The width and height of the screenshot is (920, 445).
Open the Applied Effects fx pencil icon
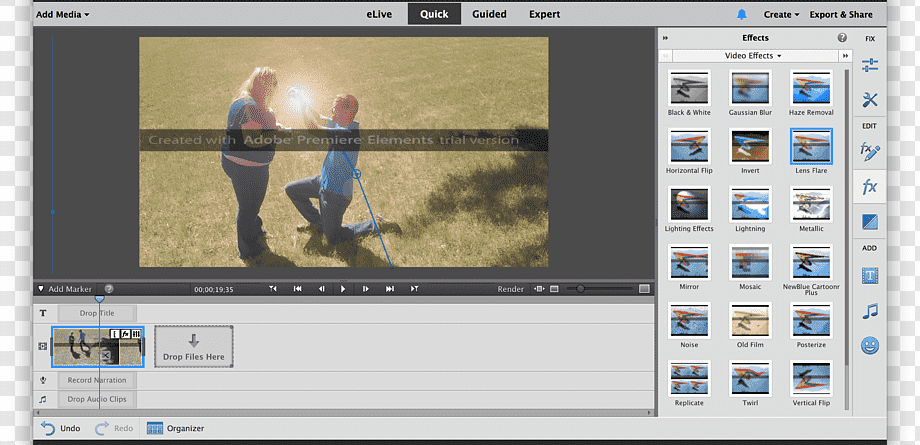click(x=869, y=152)
